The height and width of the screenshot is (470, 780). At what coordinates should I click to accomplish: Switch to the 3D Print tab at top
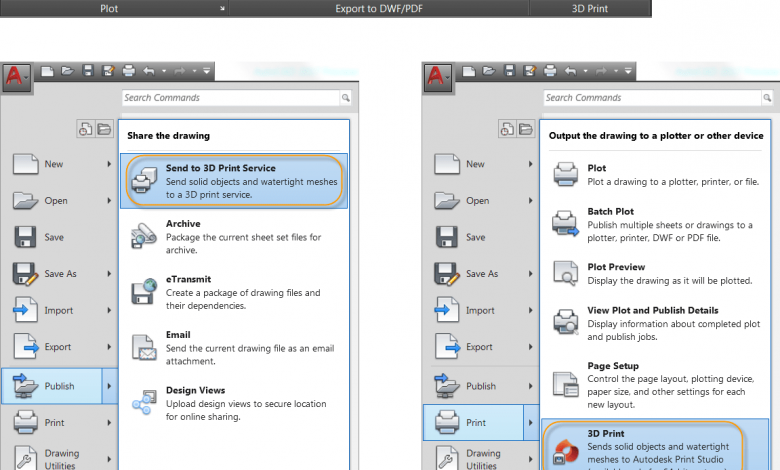pos(590,8)
